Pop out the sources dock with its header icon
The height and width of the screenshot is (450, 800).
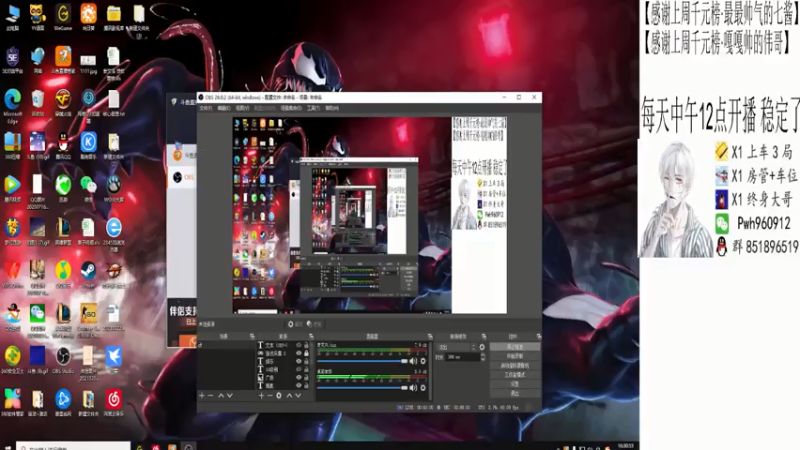click(309, 337)
